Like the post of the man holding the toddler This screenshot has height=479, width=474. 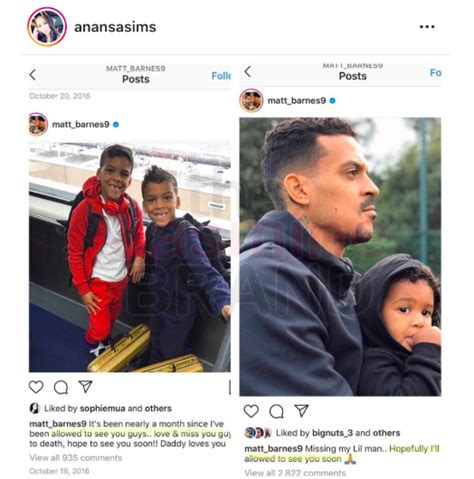pos(251,411)
